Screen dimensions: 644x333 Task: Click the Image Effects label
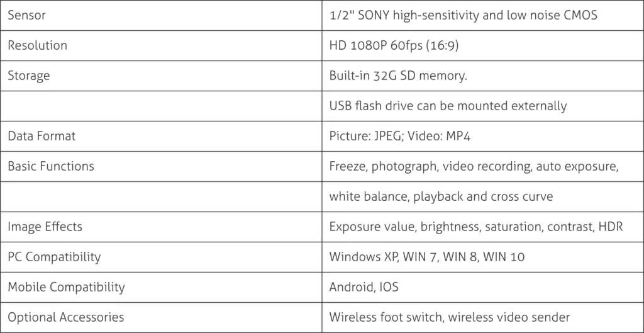tap(45, 227)
